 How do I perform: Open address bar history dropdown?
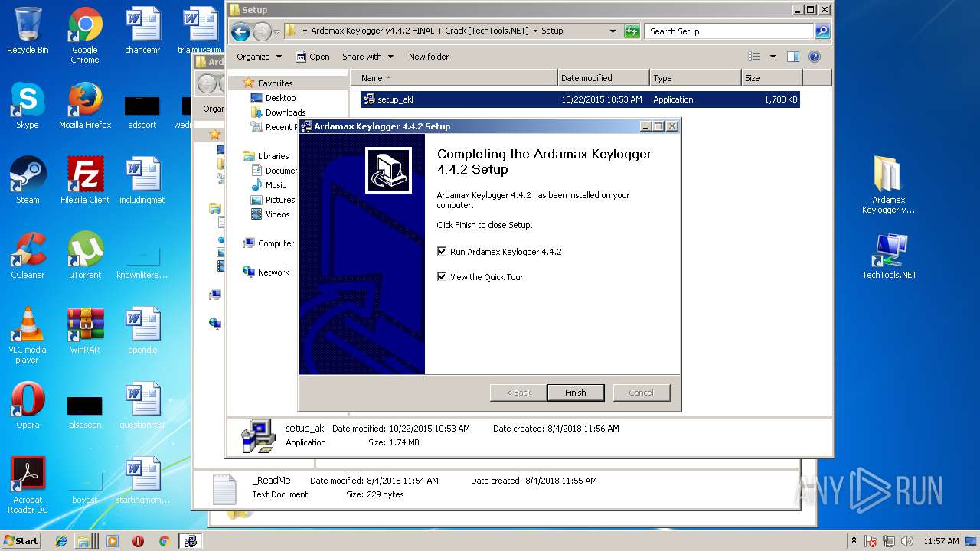(612, 31)
